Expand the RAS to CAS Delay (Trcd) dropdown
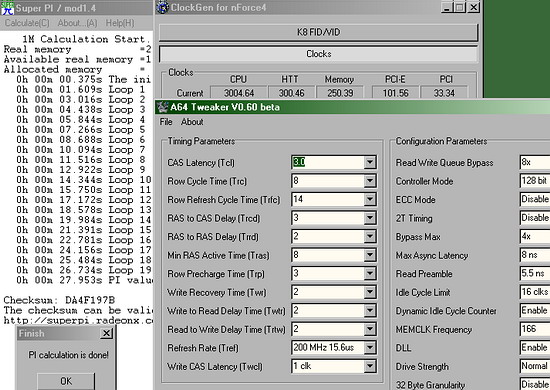The width and height of the screenshot is (550, 390). click(370, 218)
